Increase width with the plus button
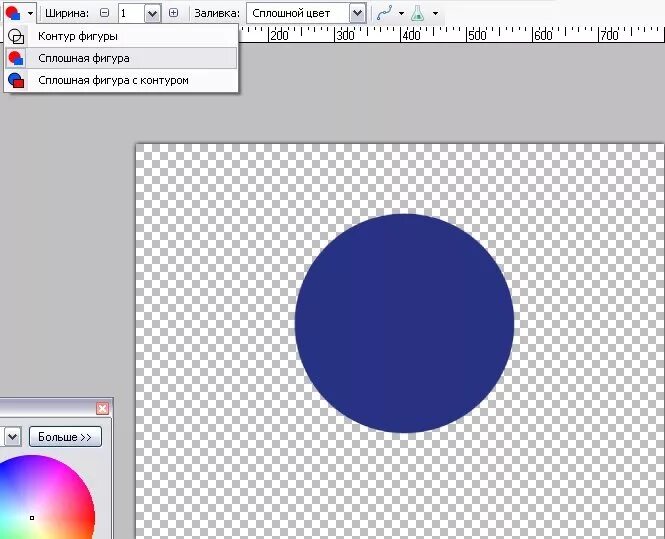Viewport: 665px width, 539px height. tap(173, 13)
